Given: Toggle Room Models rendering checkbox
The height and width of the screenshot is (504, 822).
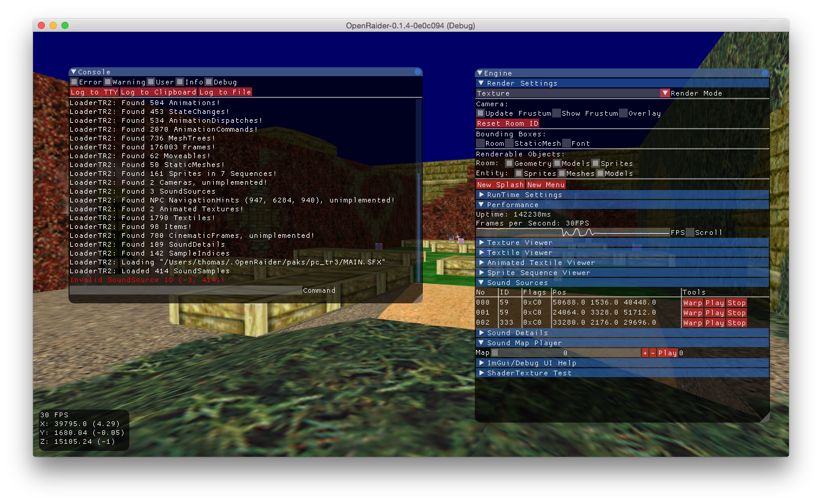Looking at the screenshot, I should tap(557, 163).
